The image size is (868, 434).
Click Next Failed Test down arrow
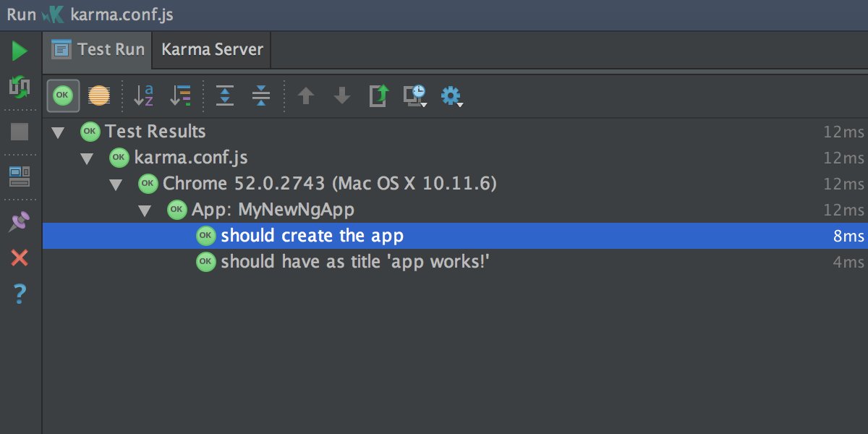click(342, 95)
